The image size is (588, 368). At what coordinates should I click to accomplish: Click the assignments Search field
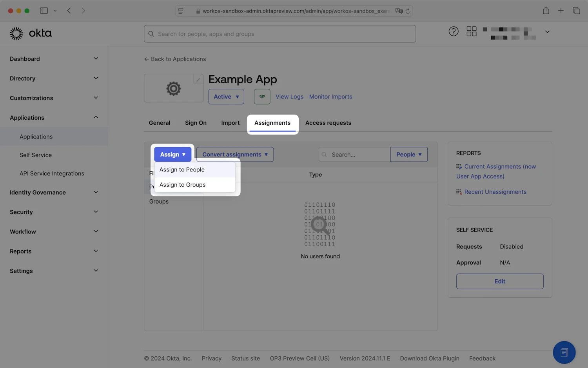[x=355, y=155]
